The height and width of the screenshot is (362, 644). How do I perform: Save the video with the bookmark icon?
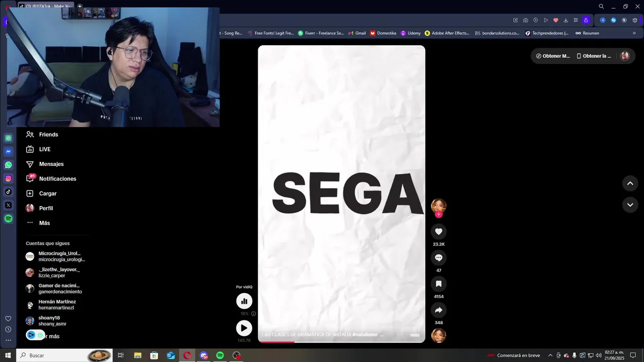coord(439,284)
